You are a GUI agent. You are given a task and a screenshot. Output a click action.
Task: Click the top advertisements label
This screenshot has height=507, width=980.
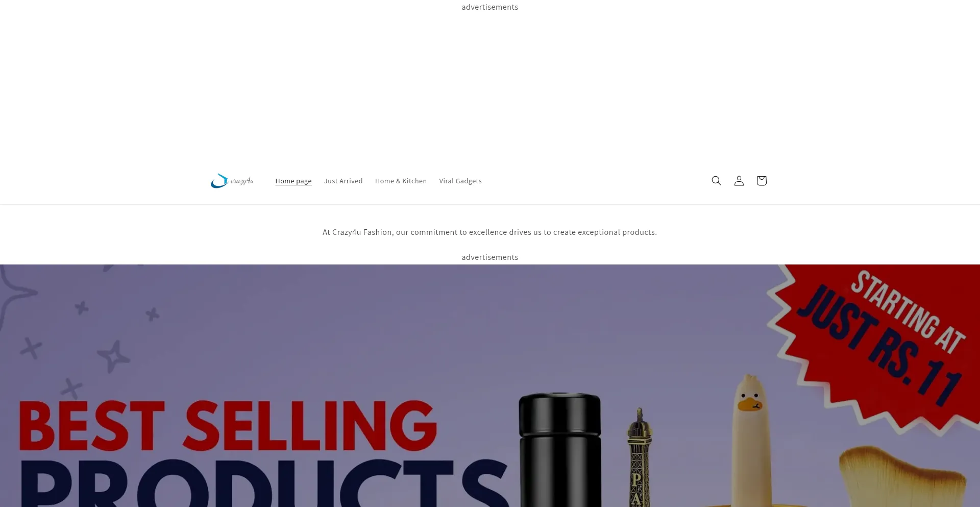[489, 7]
